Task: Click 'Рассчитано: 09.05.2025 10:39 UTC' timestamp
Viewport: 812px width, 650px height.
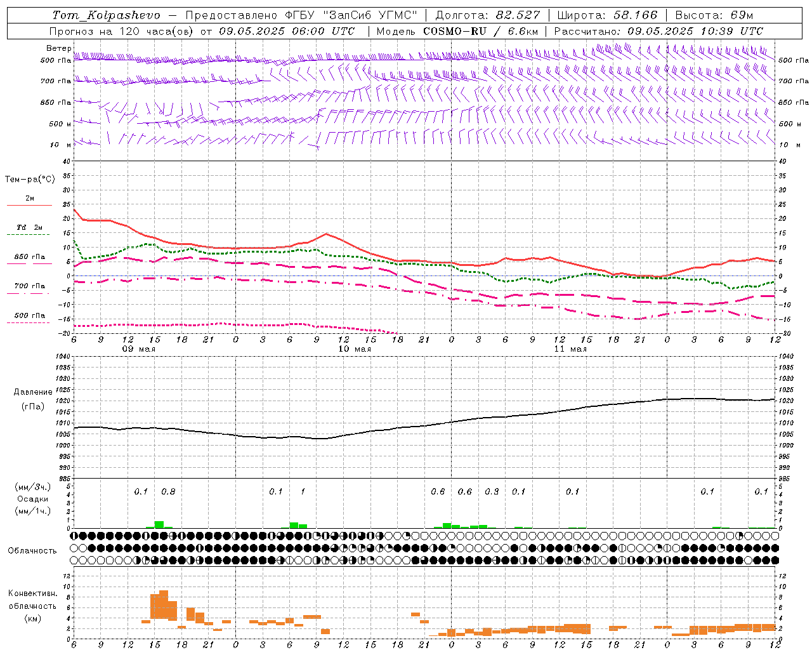Action: tap(658, 31)
